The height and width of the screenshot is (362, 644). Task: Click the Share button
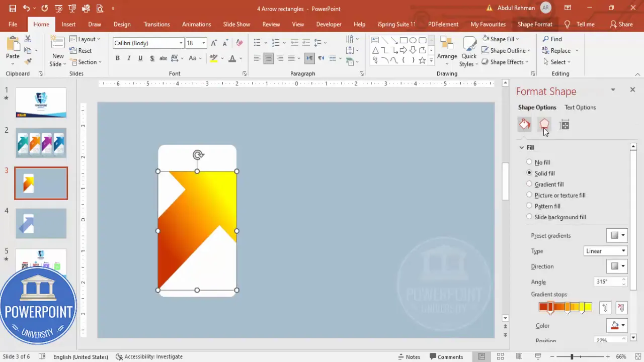point(621,24)
